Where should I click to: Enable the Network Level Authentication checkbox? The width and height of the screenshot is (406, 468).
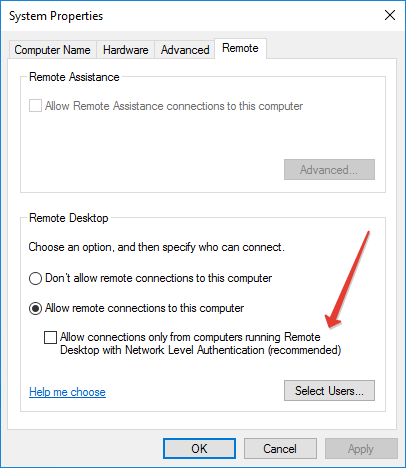click(50, 337)
